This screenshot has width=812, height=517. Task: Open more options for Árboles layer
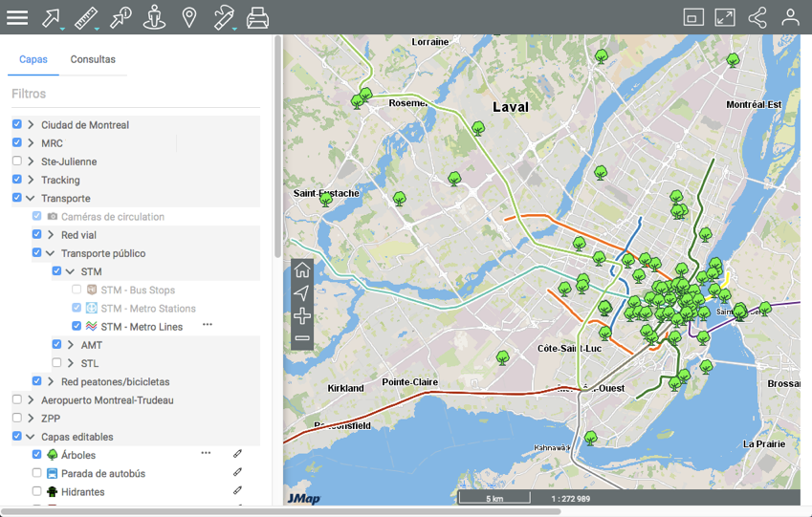[206, 453]
